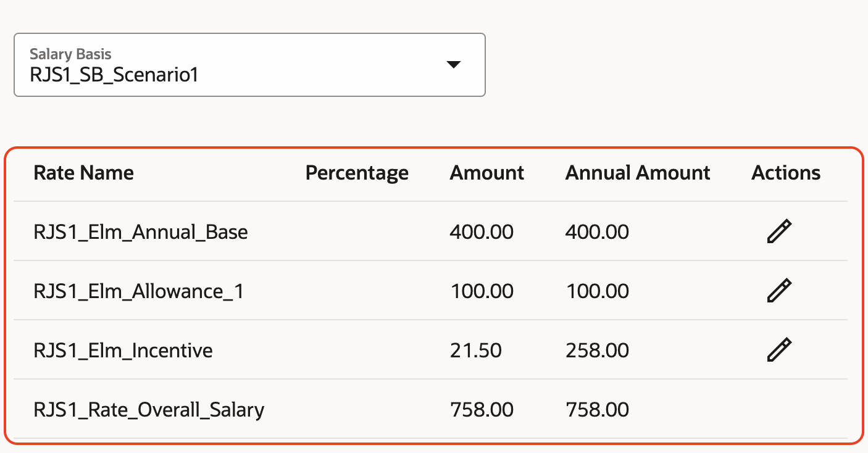Click the 21.50 incentive amount cell
The height and width of the screenshot is (453, 868).
(x=475, y=351)
